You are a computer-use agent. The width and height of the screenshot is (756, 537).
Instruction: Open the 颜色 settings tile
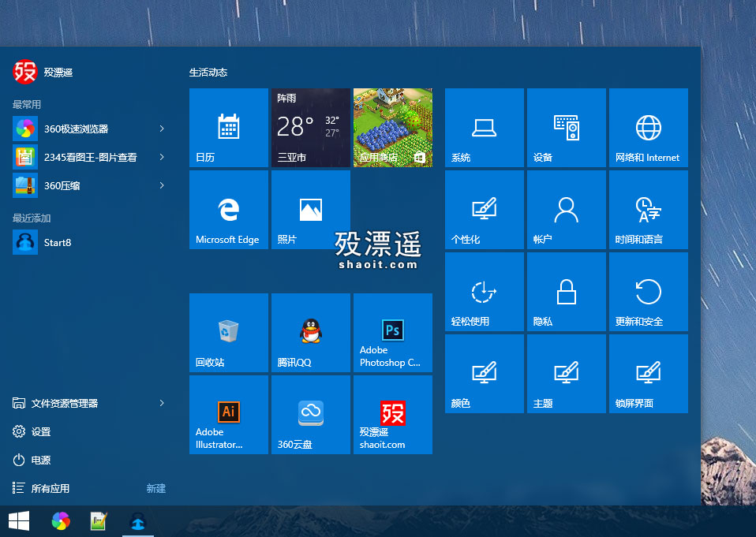pos(484,374)
